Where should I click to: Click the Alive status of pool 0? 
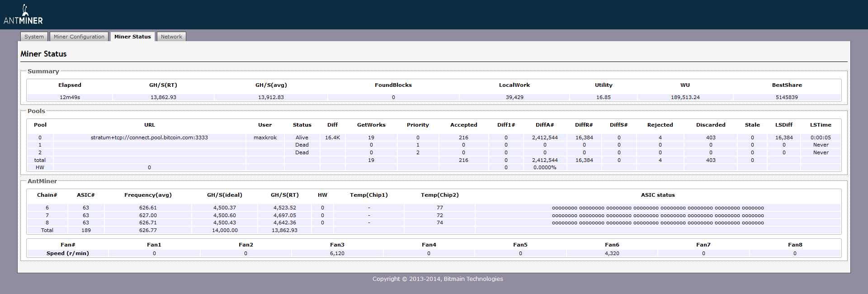(x=302, y=138)
